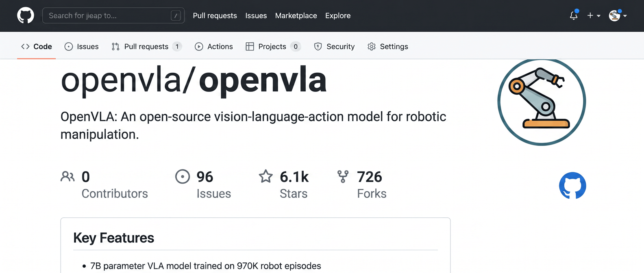The image size is (644, 273).
Task: Click the code brackets icon
Action: [25, 46]
